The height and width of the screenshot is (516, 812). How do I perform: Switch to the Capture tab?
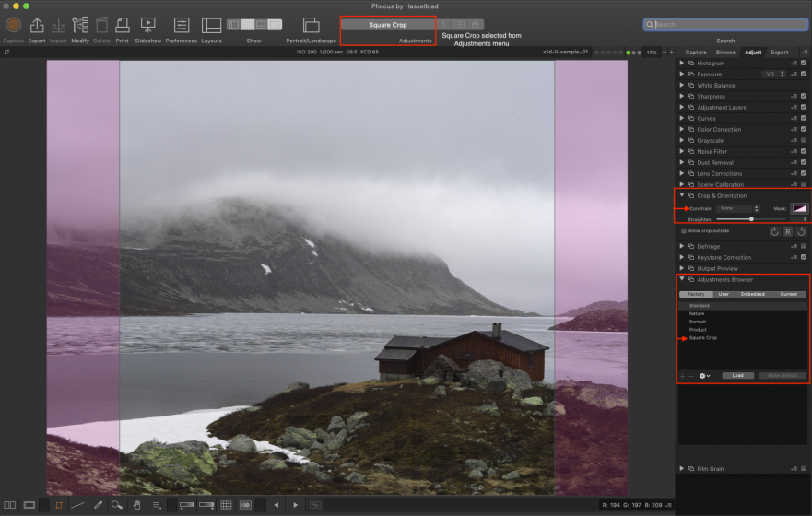coord(696,53)
